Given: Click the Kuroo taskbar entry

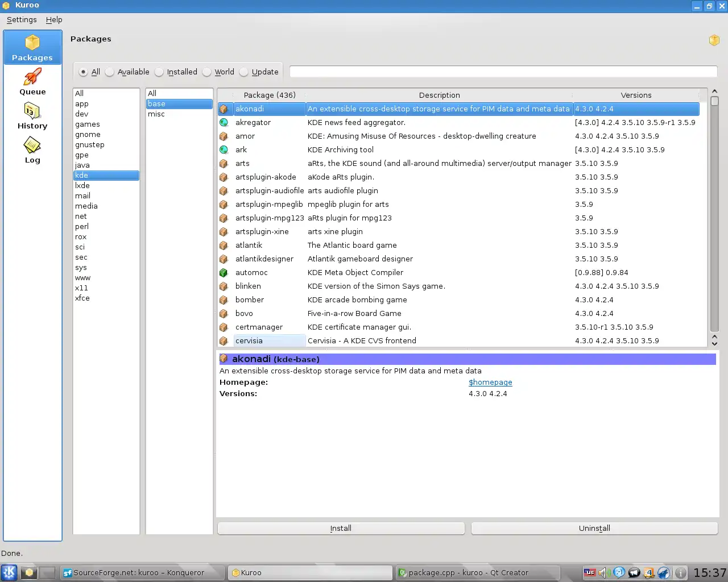Looking at the screenshot, I should (310, 572).
